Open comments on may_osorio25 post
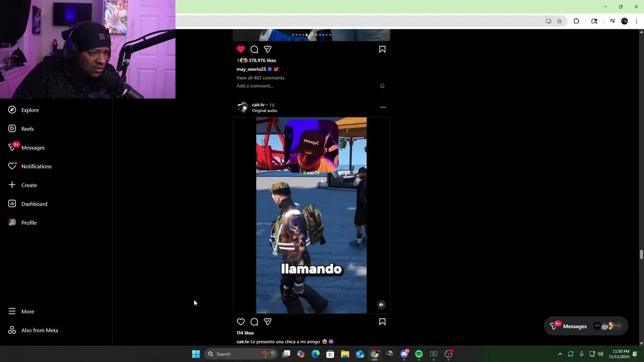This screenshot has width=644, height=362. point(254,49)
